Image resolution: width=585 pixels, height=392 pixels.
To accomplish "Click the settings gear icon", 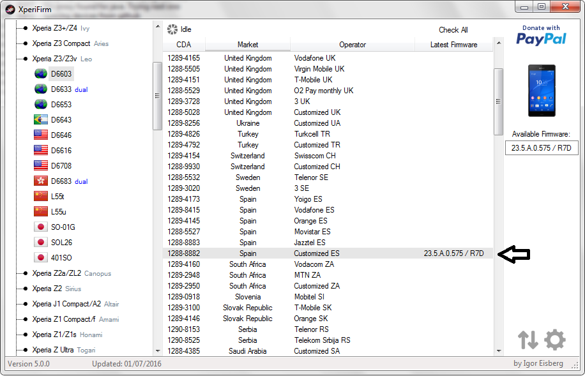I will 554,340.
